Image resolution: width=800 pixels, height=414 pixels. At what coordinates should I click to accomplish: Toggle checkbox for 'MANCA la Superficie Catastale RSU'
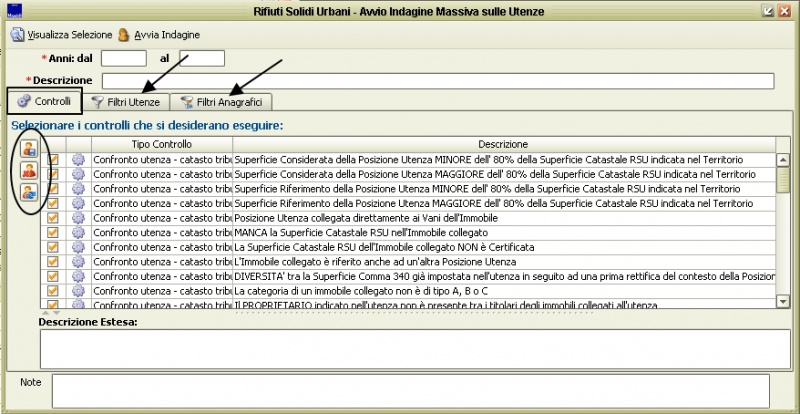(53, 232)
